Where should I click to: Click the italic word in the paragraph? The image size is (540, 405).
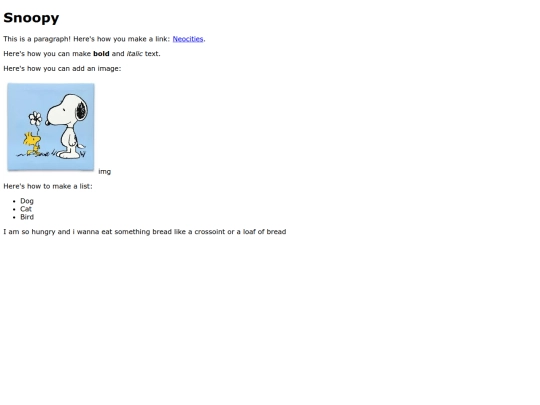click(135, 54)
